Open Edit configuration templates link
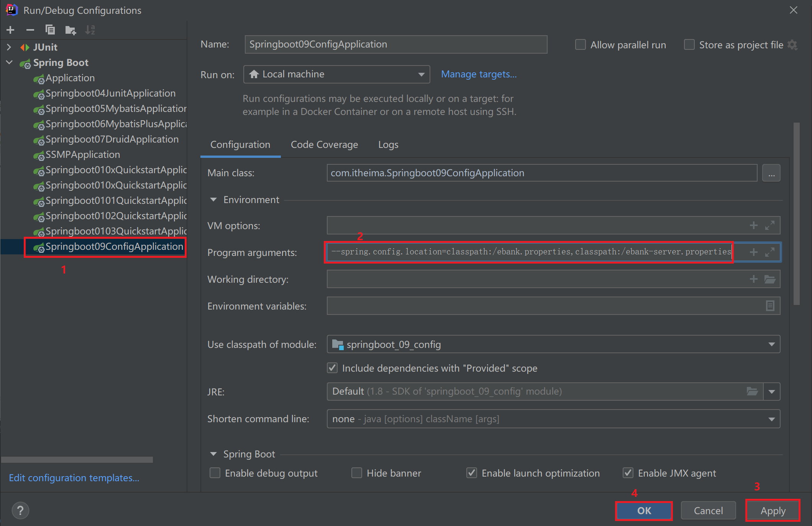 click(x=74, y=478)
